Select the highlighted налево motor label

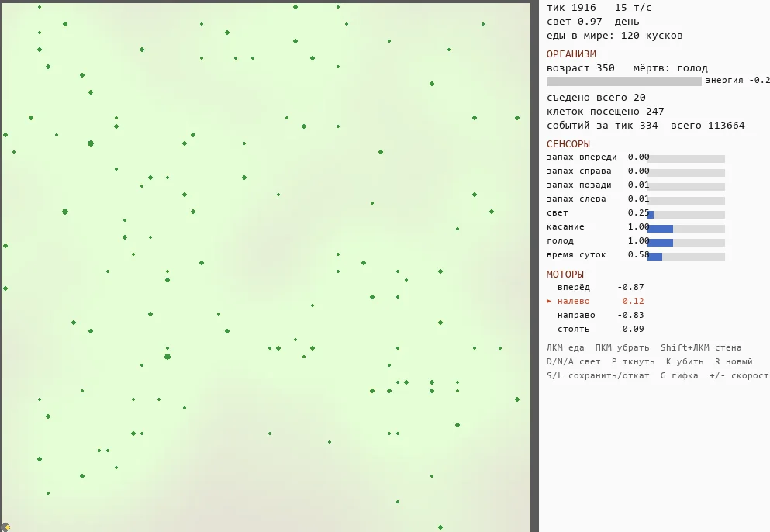point(574,301)
